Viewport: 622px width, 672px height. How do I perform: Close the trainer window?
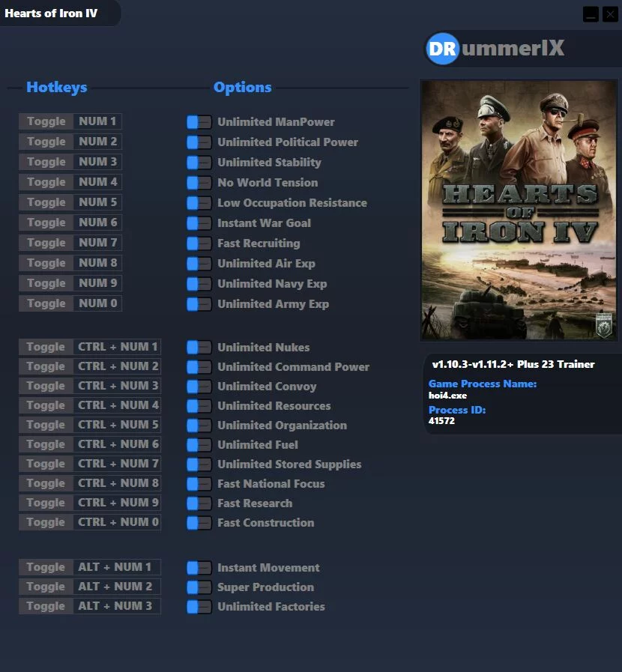point(609,13)
